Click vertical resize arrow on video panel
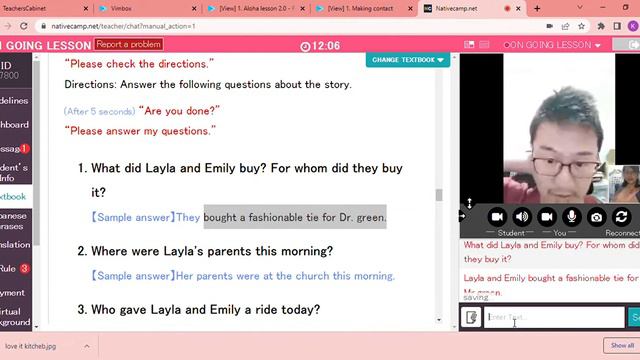 click(x=469, y=203)
